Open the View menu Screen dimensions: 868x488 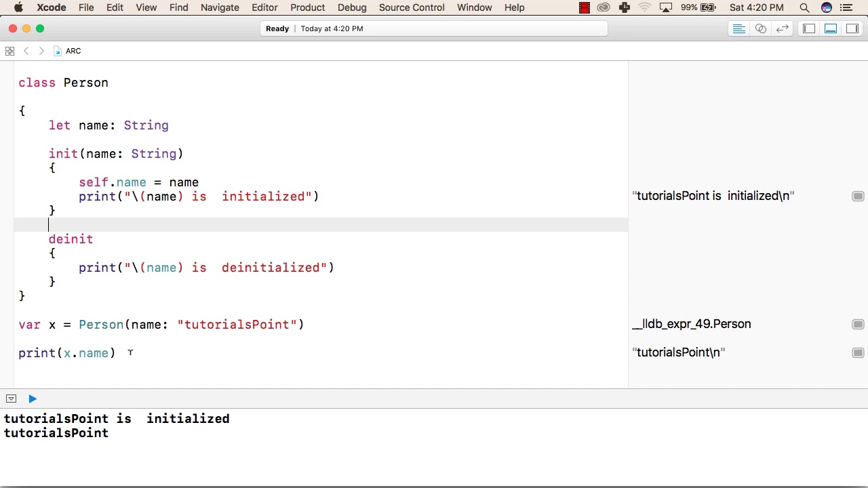click(146, 7)
